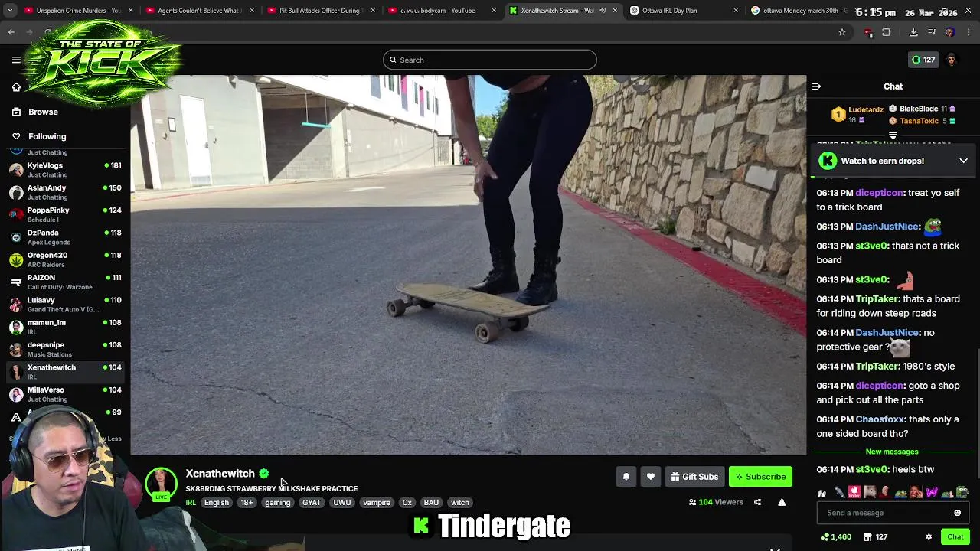Screen dimensions: 980x551
Task: Open KyleVlogs channel in sidebar
Action: [x=65, y=170]
